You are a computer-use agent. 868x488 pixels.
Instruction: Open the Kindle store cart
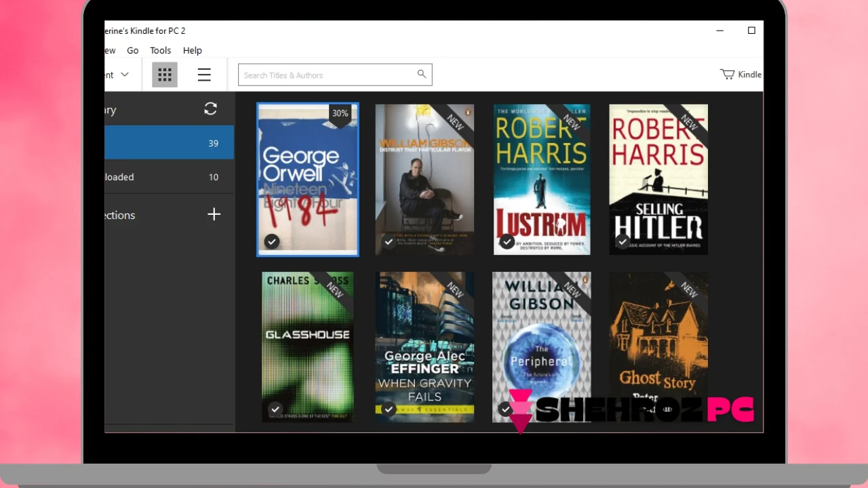tap(741, 75)
